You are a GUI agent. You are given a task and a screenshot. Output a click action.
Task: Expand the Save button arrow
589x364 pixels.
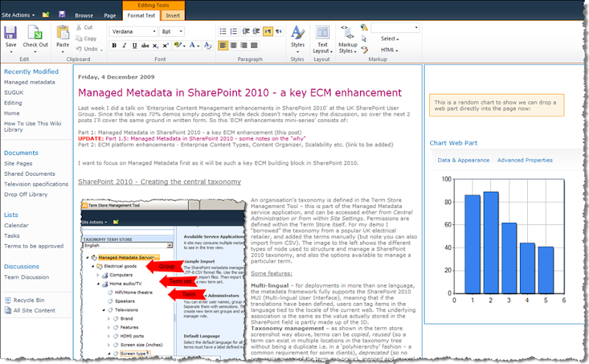click(x=10, y=51)
